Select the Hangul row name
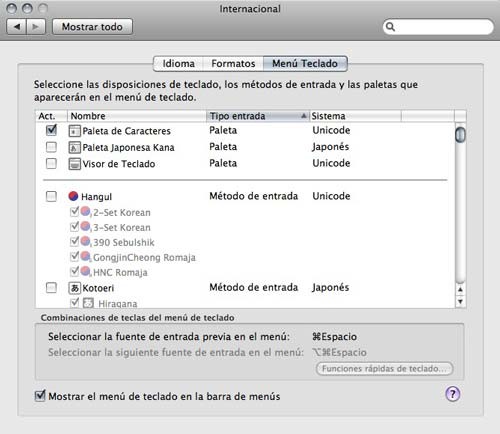500x434 pixels. click(x=96, y=197)
